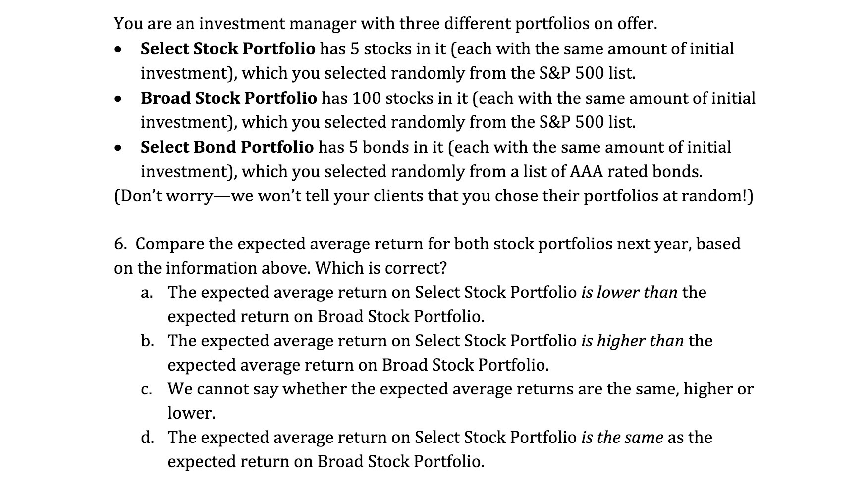Select answer option letter d
The image size is (868, 491).
(146, 438)
